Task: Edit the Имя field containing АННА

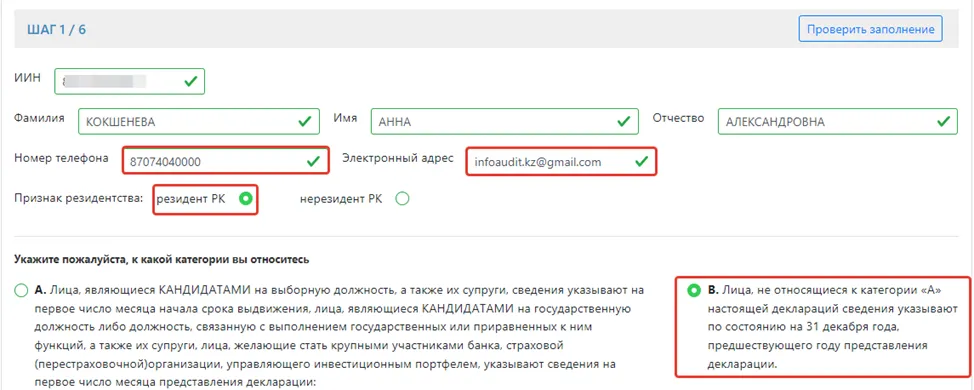Action: click(x=504, y=122)
